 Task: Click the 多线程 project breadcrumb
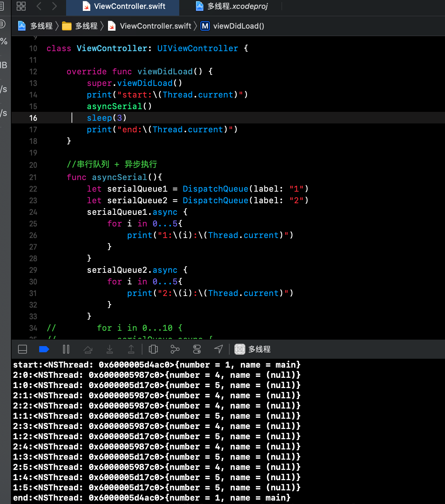point(35,26)
